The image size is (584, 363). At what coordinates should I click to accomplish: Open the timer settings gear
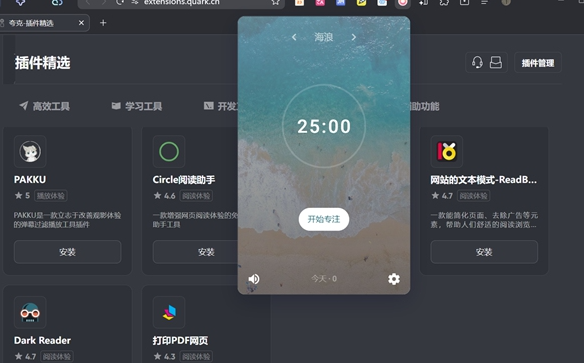click(x=394, y=279)
